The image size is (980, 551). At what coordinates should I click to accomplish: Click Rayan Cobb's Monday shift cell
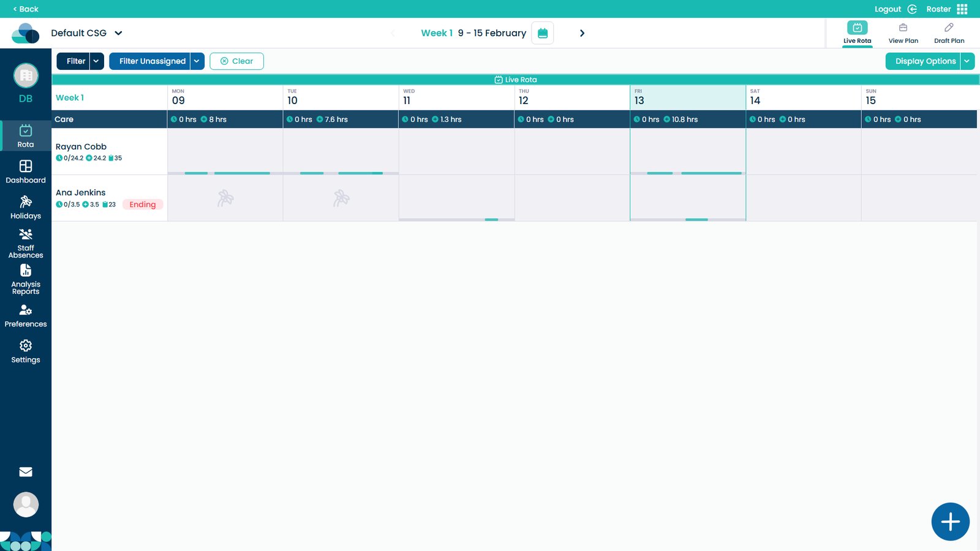225,152
